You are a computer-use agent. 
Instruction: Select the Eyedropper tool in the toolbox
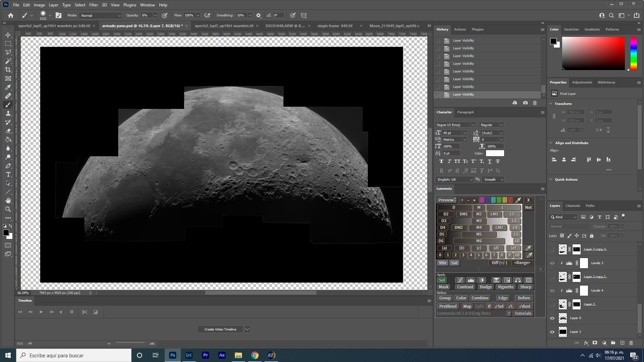pos(8,87)
